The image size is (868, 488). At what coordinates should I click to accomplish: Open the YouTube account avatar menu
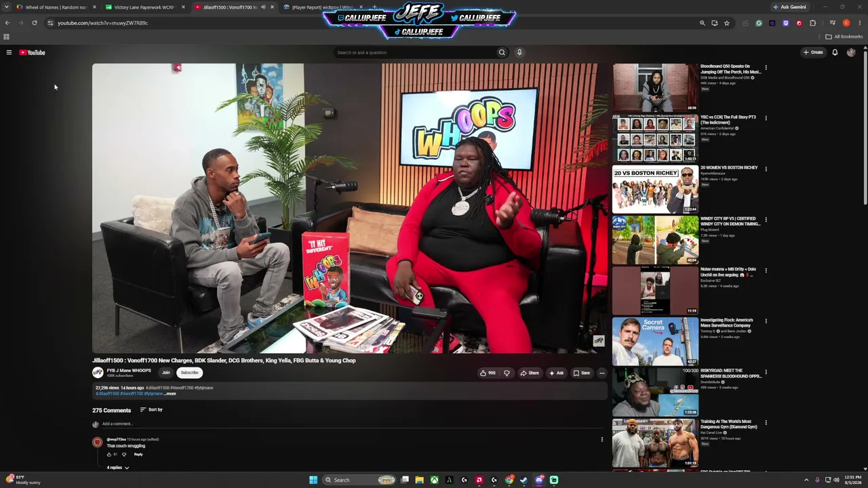851,52
